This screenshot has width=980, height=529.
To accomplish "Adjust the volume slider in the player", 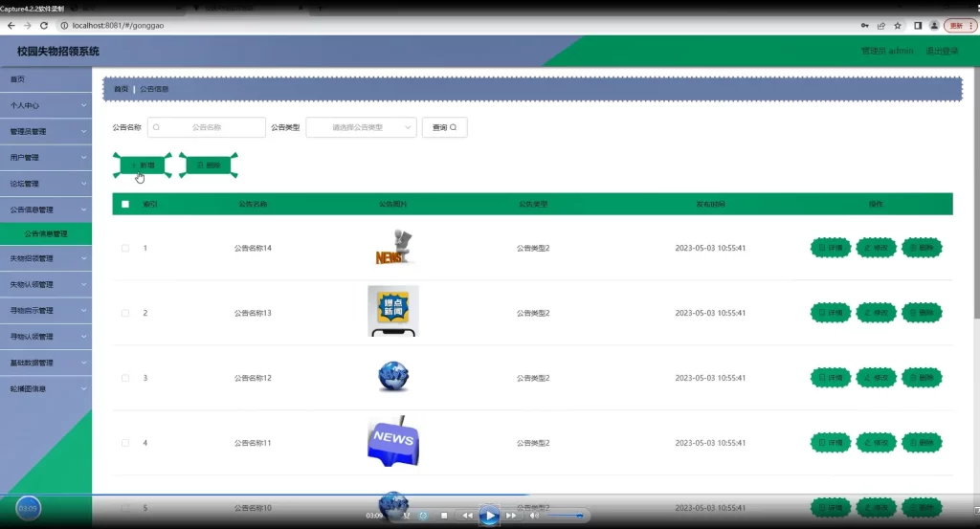I will coord(565,516).
